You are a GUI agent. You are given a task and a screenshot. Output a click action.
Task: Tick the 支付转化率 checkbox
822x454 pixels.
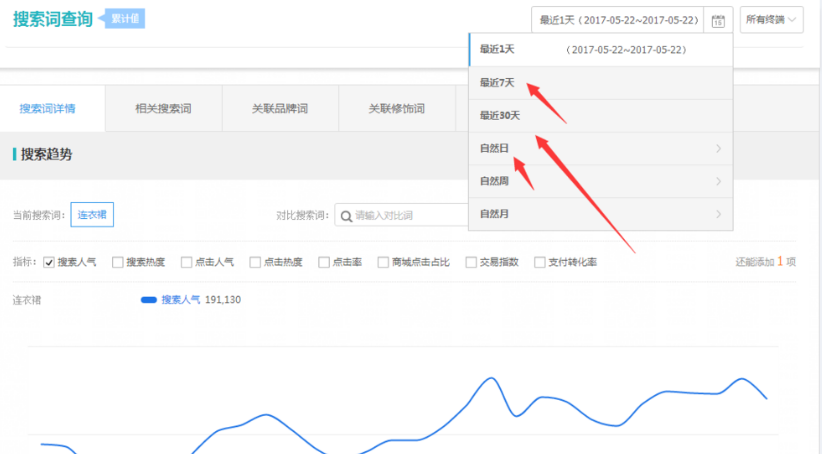pos(539,262)
